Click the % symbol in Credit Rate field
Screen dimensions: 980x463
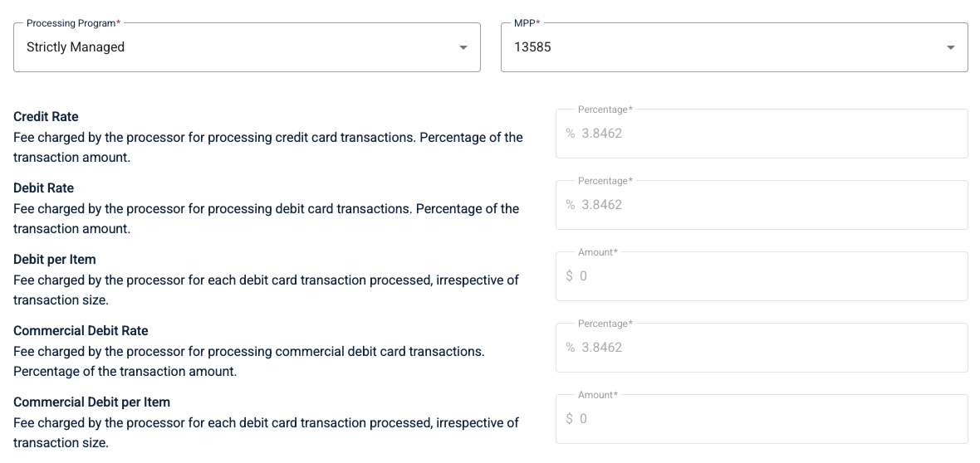[571, 133]
